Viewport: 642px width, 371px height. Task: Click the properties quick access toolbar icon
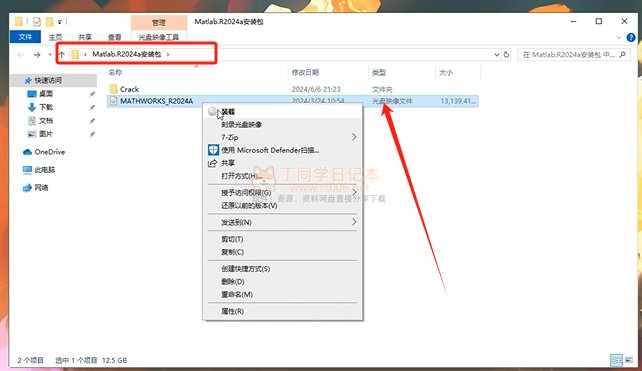point(37,21)
